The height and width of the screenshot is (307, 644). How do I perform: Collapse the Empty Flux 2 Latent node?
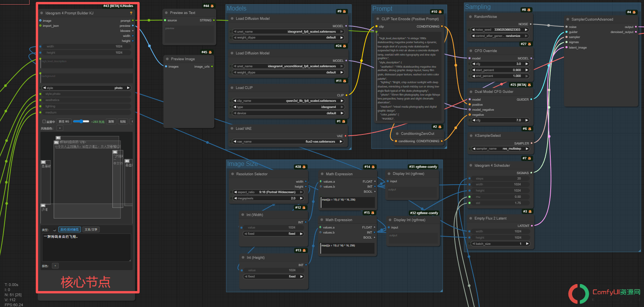coord(471,218)
